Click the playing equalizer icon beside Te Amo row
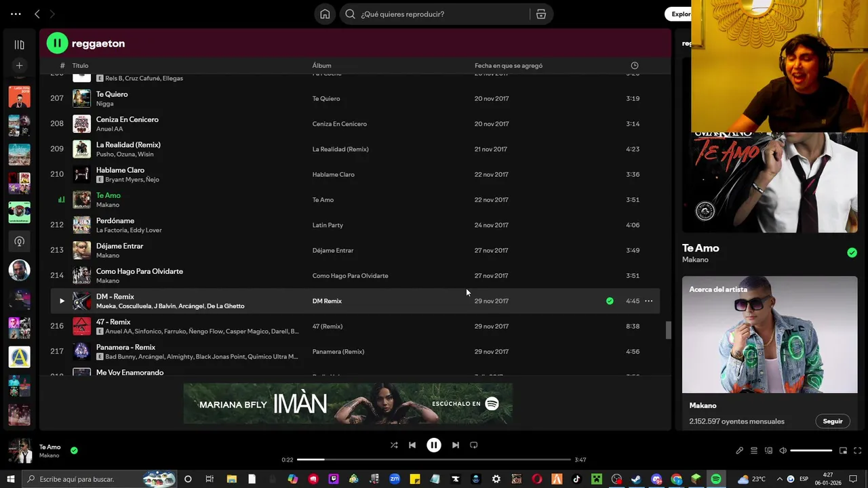 (x=62, y=200)
